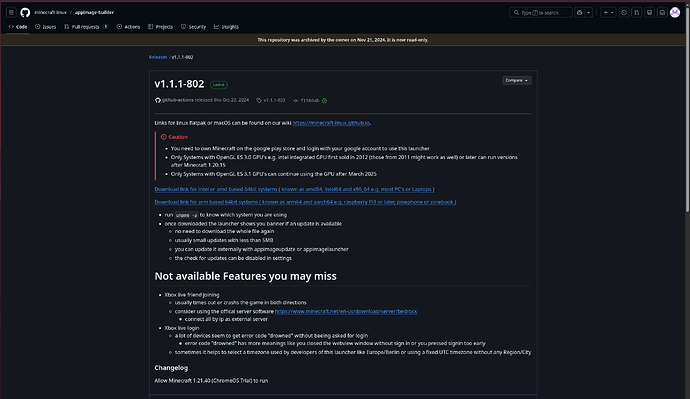The width and height of the screenshot is (690, 399).
Task: Switch to the Pull requests tab
Action: pos(86,27)
